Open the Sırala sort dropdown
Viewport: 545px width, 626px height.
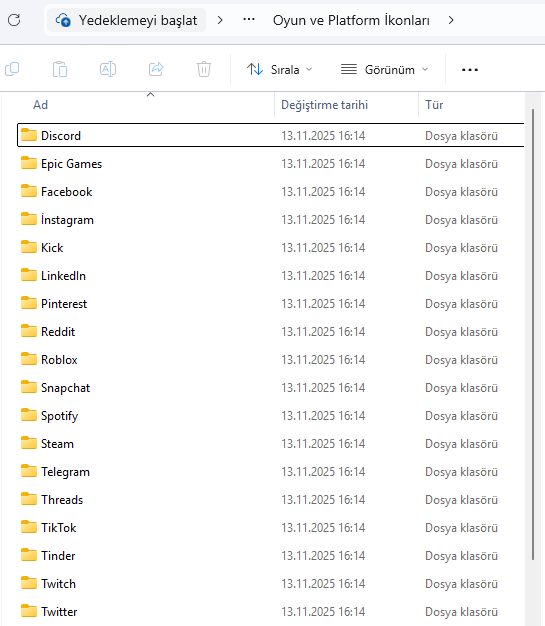coord(279,69)
